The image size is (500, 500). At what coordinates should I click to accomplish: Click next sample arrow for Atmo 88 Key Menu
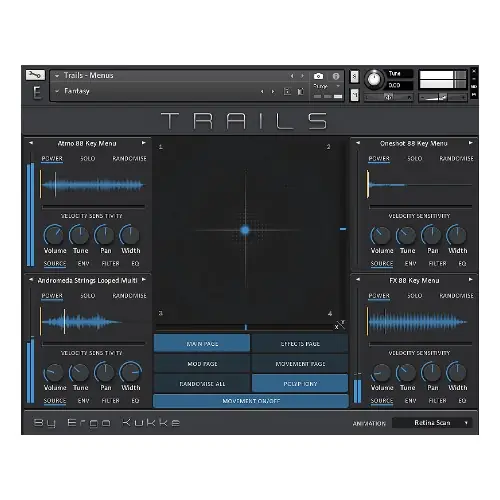(x=144, y=143)
